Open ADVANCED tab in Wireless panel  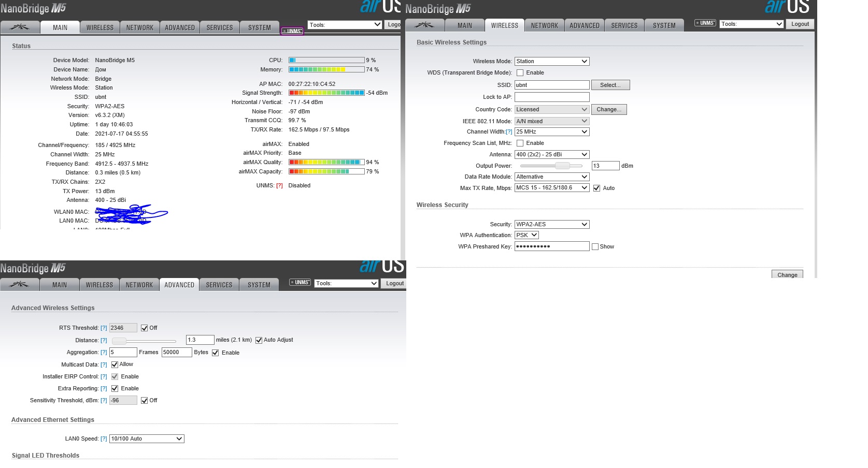[x=585, y=25]
